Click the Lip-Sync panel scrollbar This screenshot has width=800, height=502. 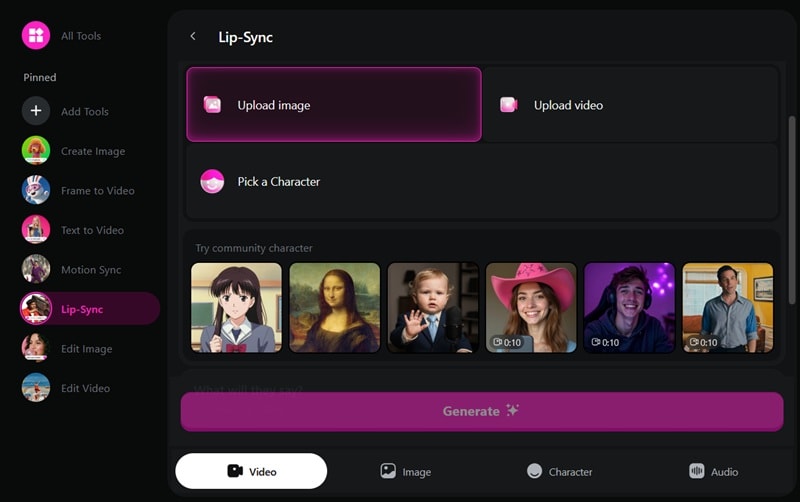click(x=792, y=210)
